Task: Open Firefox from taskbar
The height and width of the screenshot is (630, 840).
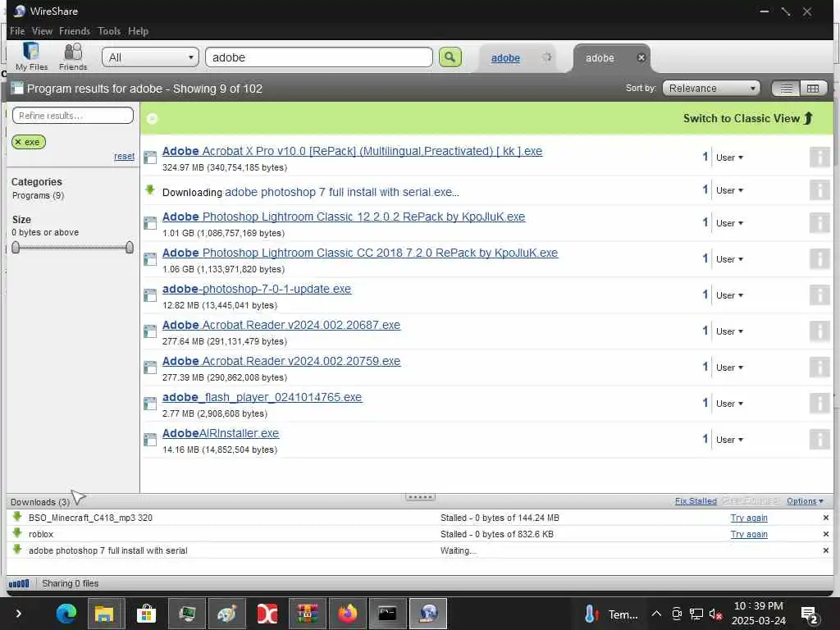Action: coord(347,614)
